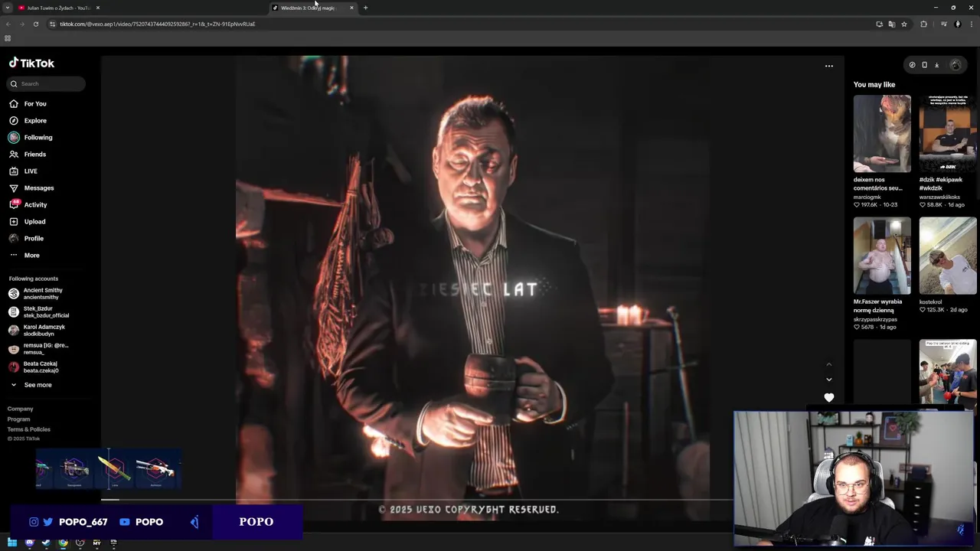This screenshot has width=980, height=551.
Task: Click the translate page icon
Action: pos(892,24)
